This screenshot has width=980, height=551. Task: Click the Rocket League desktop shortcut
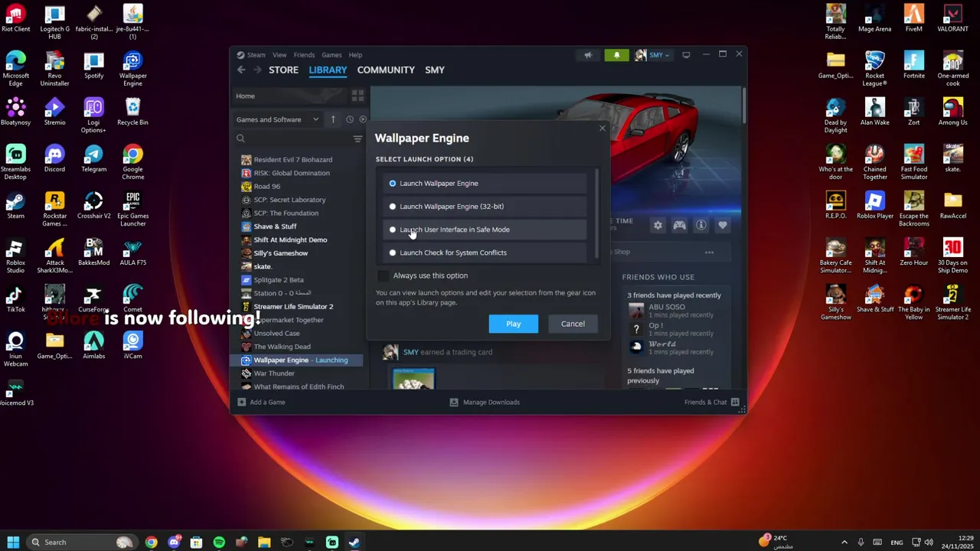click(x=874, y=69)
